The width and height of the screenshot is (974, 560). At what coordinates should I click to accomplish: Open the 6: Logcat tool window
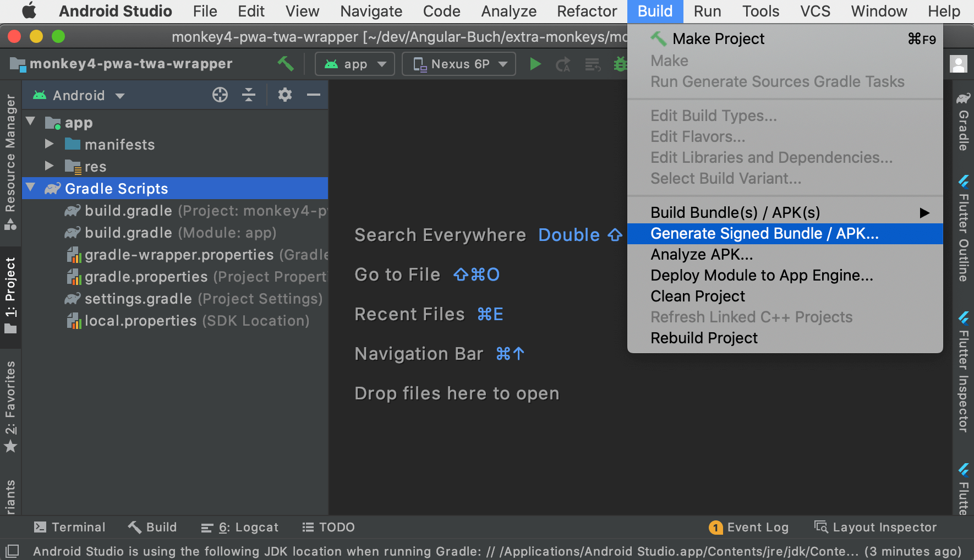(x=240, y=528)
